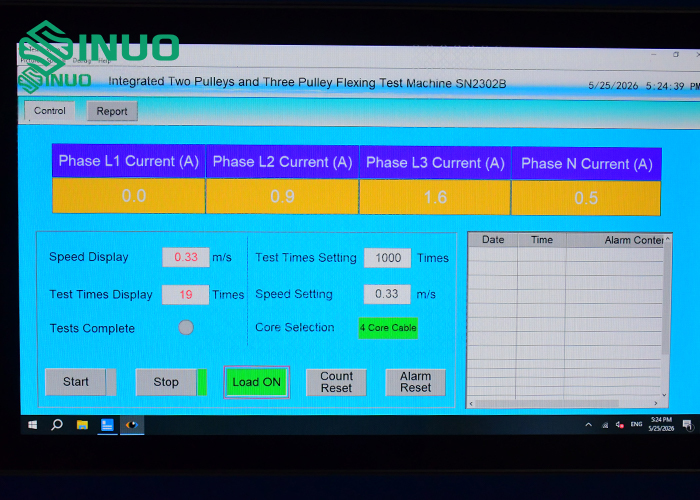Launch File Explorer from the taskbar
700x500 pixels.
[x=82, y=425]
